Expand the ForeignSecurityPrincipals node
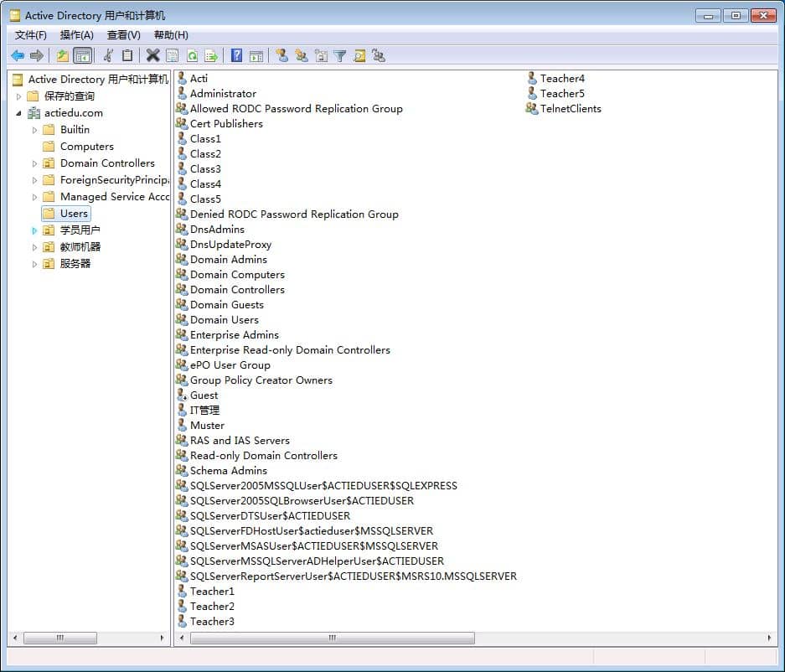This screenshot has height=672, width=785. [34, 180]
